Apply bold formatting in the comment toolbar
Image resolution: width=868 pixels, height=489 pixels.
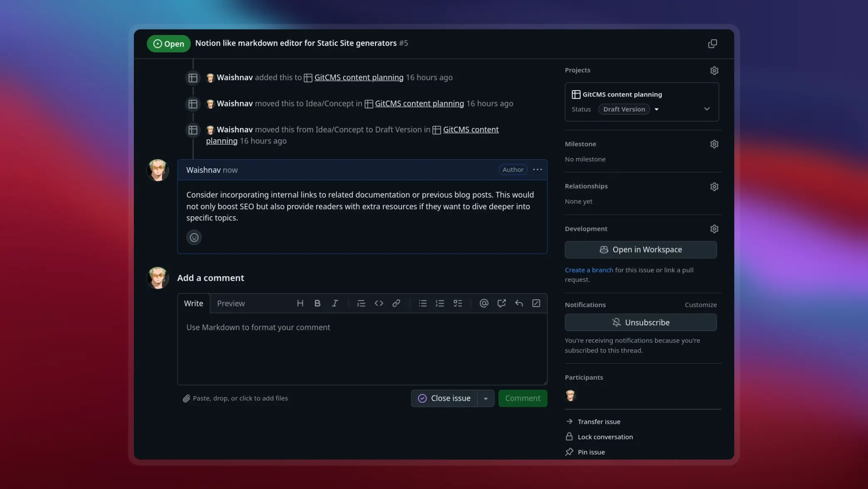317,303
